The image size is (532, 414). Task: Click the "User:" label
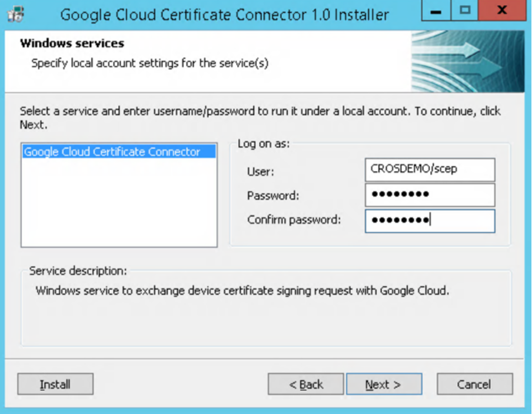coord(261,172)
